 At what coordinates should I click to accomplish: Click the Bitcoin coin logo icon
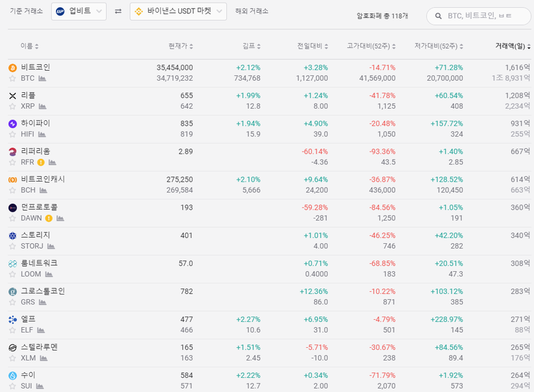pos(13,67)
